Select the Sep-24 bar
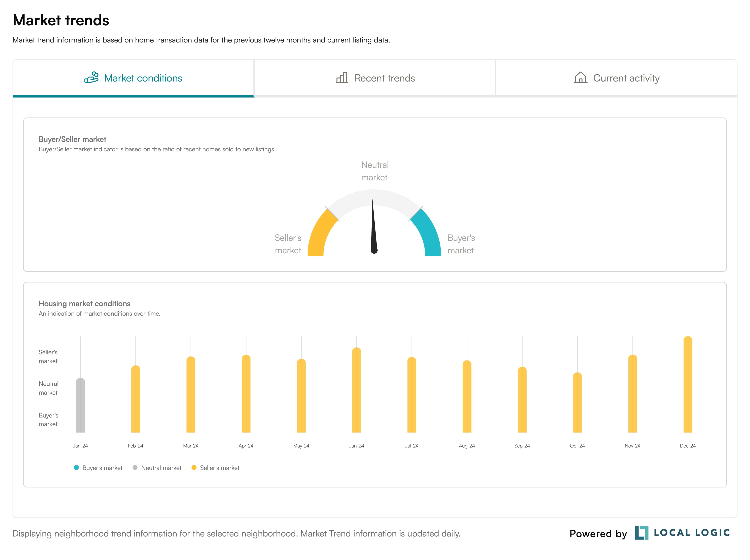The width and height of the screenshot is (750, 560). tap(522, 400)
